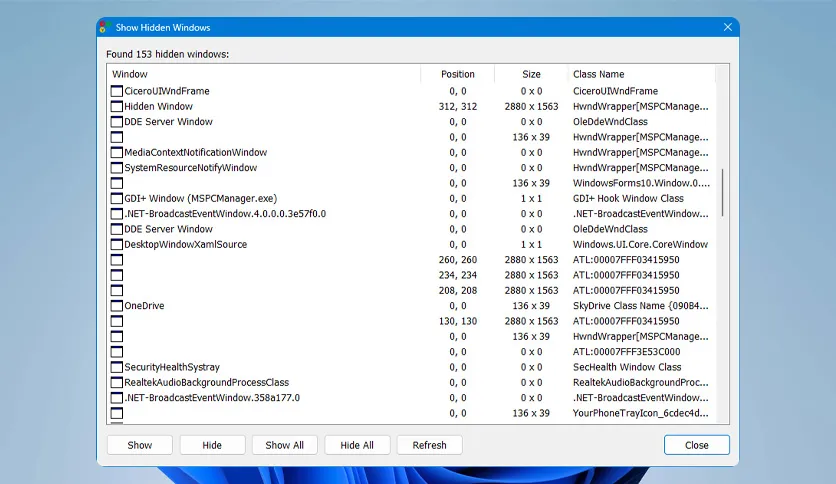Click the '1 x 1' size in the DesktopWindowXamlSource row
The height and width of the screenshot is (484, 836).
pos(532,245)
